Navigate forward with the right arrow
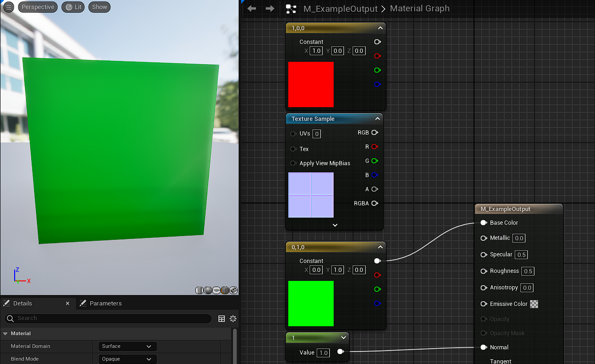The image size is (595, 364). coord(270,8)
